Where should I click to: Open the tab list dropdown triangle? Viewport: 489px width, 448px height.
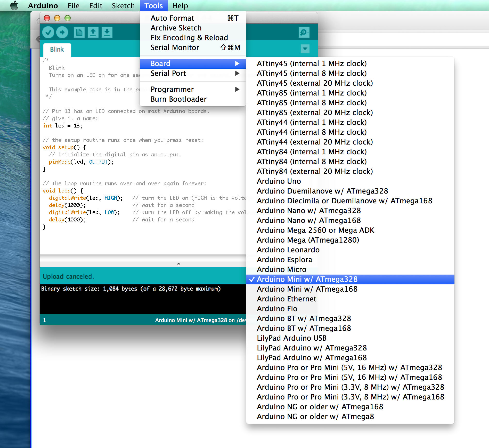pos(305,49)
